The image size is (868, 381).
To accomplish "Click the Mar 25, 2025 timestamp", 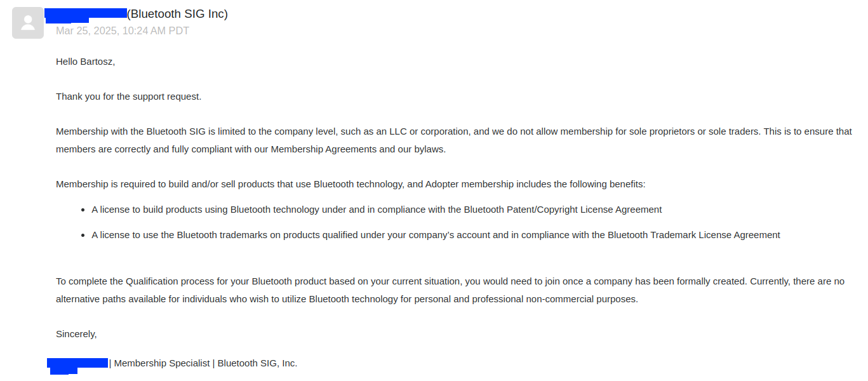I will [x=123, y=30].
